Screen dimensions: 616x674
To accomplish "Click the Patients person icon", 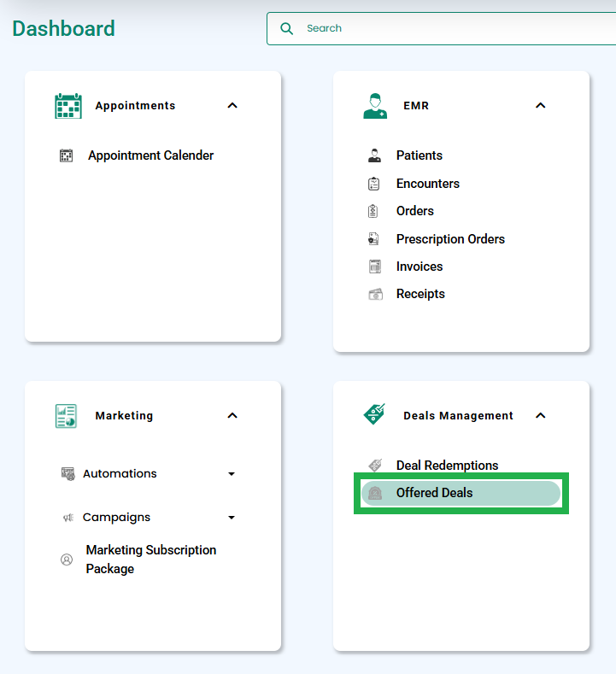I will (374, 155).
